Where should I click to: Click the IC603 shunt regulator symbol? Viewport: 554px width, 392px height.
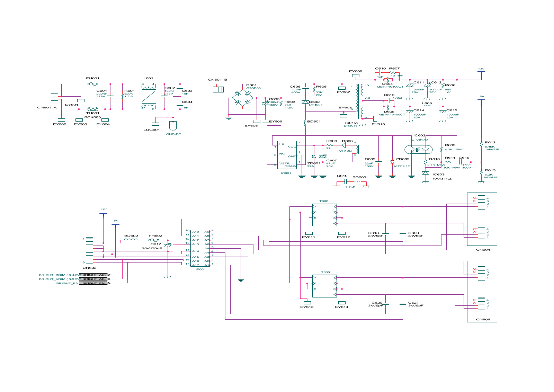[426, 173]
